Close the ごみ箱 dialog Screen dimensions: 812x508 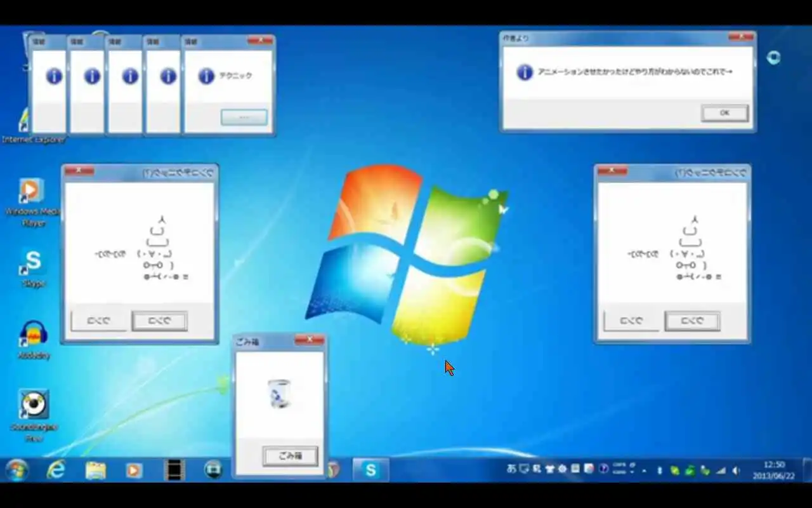coord(310,340)
